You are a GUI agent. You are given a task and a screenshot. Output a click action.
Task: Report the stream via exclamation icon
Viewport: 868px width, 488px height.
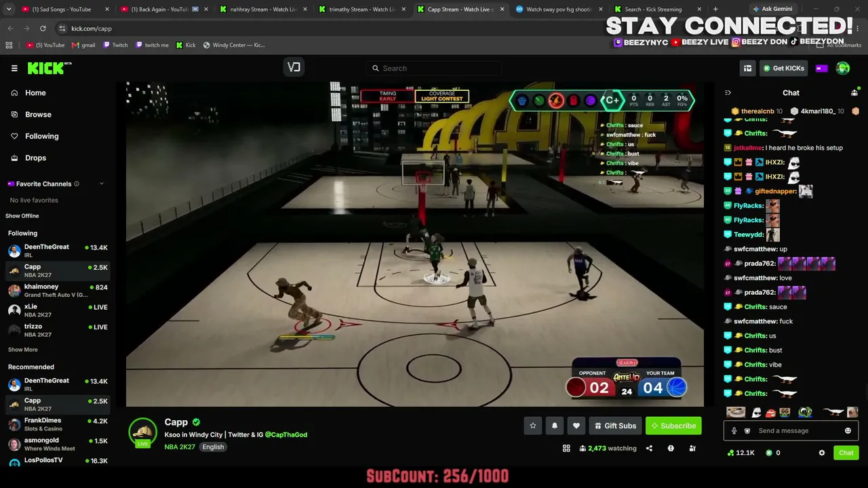pyautogui.click(x=671, y=448)
